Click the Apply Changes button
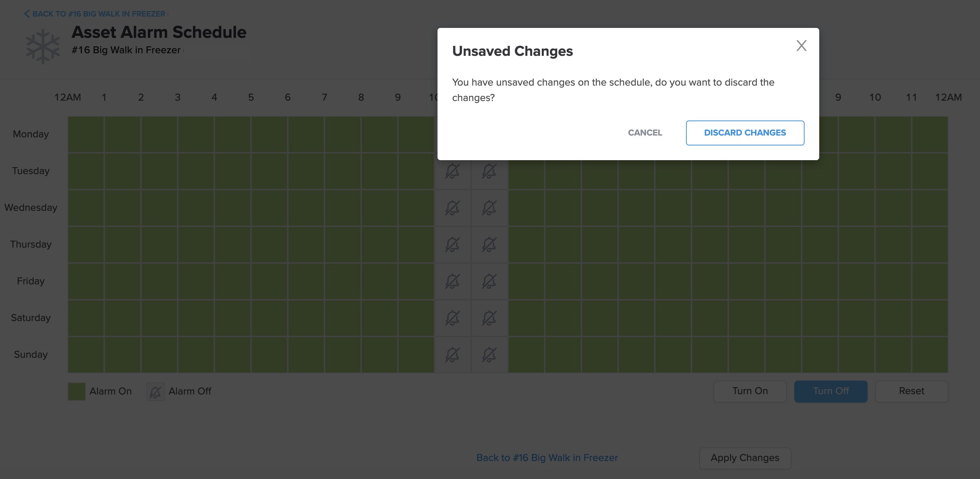 point(745,458)
